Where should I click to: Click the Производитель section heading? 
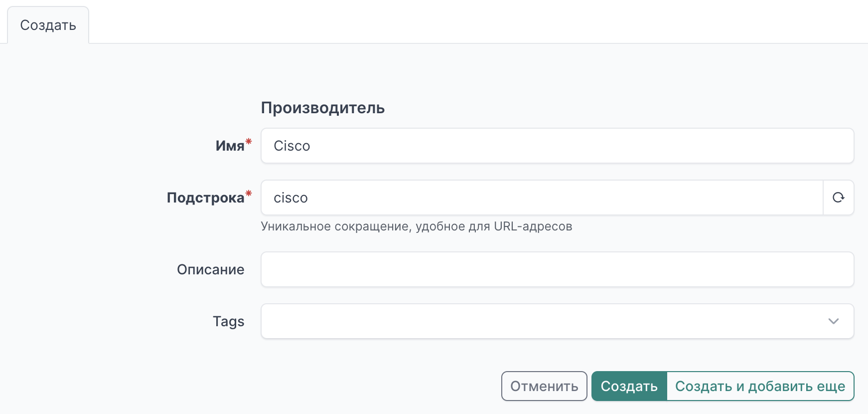[x=322, y=108]
